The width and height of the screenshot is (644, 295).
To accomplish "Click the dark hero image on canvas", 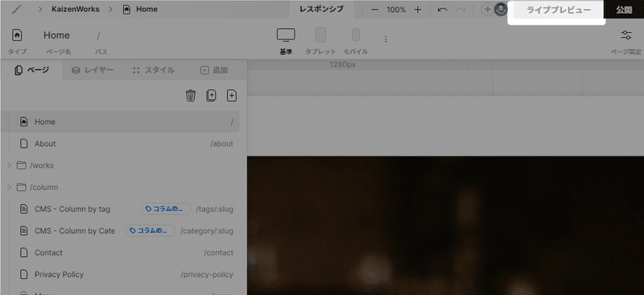I will point(445,226).
